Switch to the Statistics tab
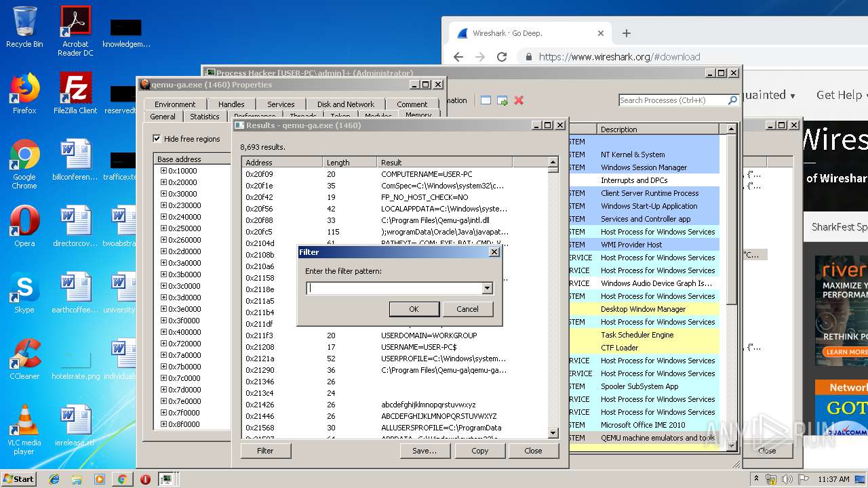 (205, 117)
